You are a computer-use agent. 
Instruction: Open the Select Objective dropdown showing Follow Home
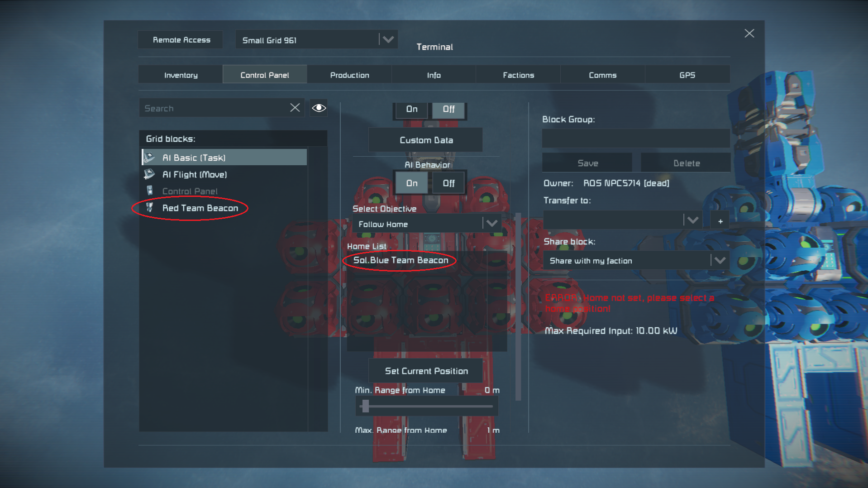426,224
